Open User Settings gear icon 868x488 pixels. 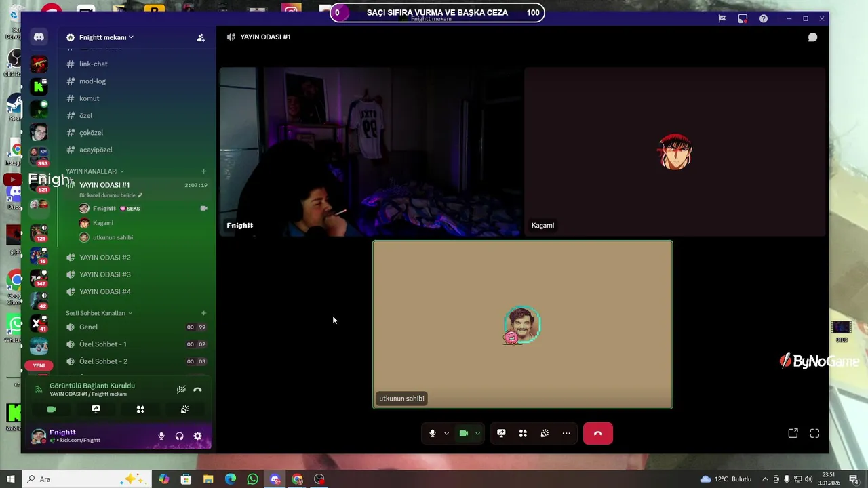click(x=197, y=436)
